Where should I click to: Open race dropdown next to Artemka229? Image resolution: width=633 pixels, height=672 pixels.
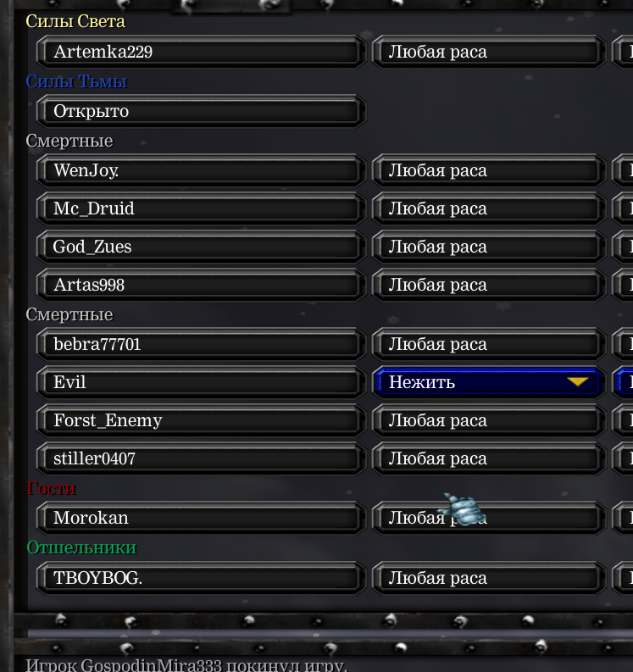[489, 52]
